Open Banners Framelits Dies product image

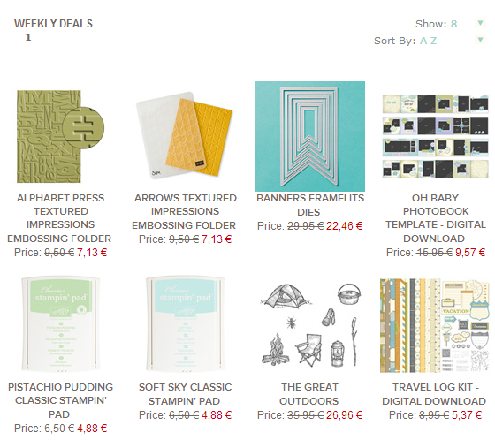pyautogui.click(x=309, y=136)
